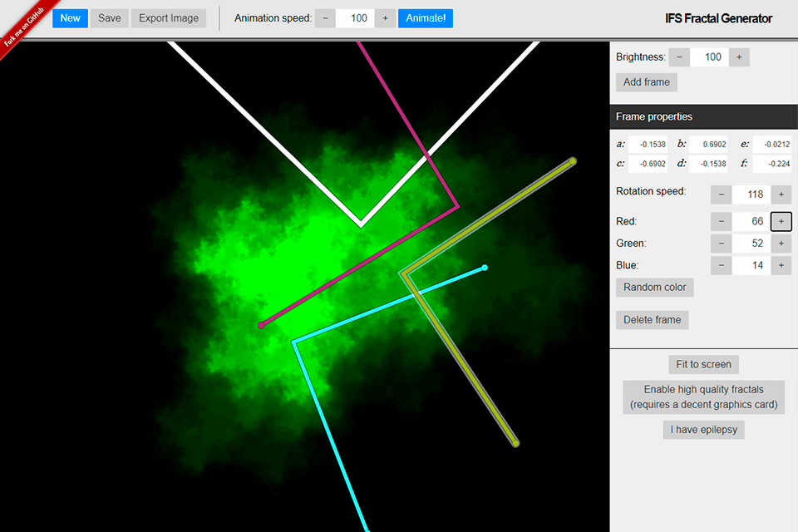Decrease animation speed with minus button
Viewport: 798px width, 532px height.
point(325,18)
